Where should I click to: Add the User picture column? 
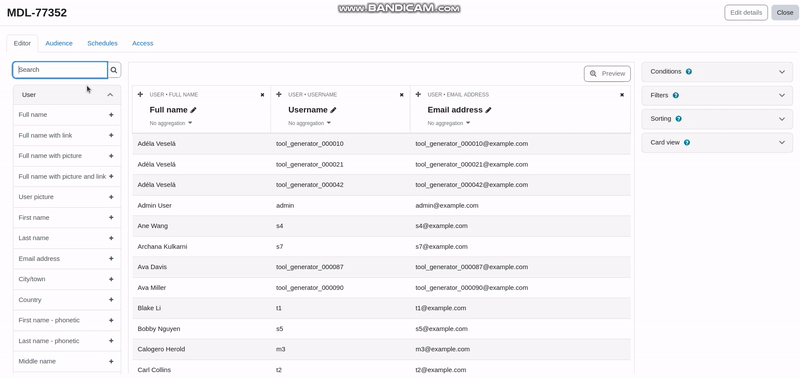tap(111, 197)
